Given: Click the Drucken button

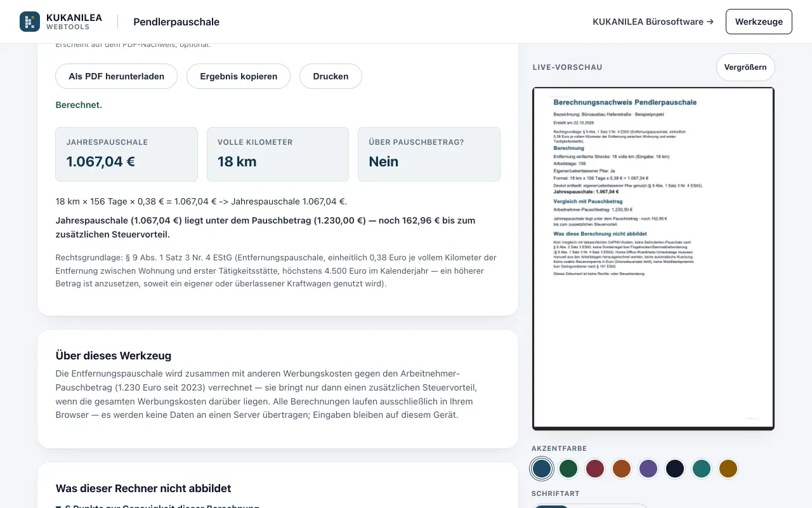Looking at the screenshot, I should click(x=331, y=76).
